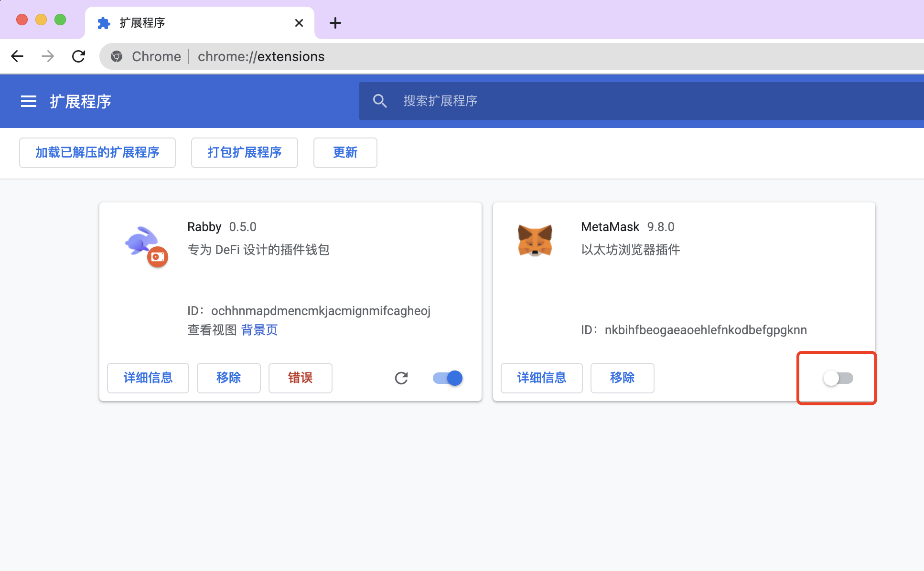Click Rabby description 专为 DeFi 设计的插件钱包
This screenshot has width=924, height=571.
coord(258,250)
